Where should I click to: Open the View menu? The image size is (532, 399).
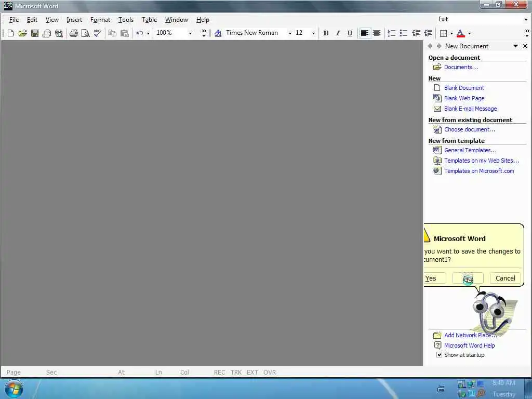(x=52, y=20)
